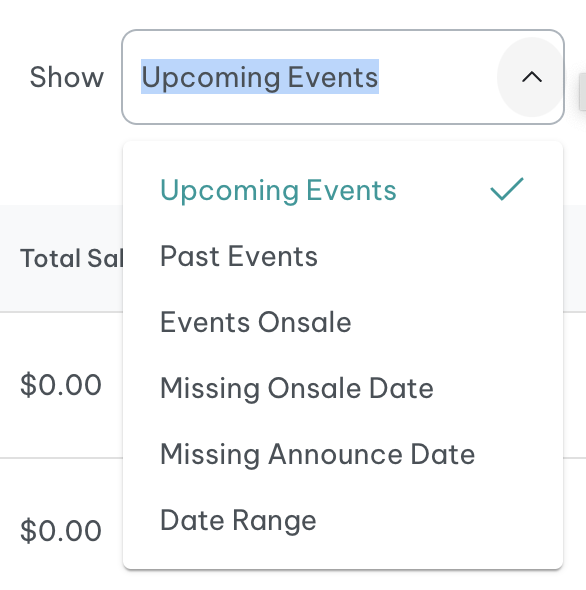Click inside the Show combo box field

pos(343,77)
